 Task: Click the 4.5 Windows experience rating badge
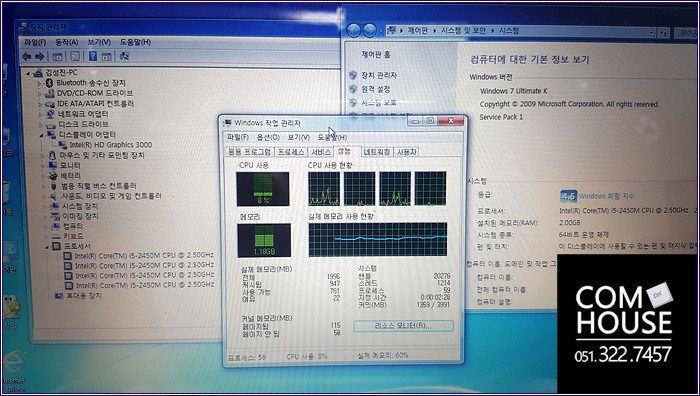[568, 196]
